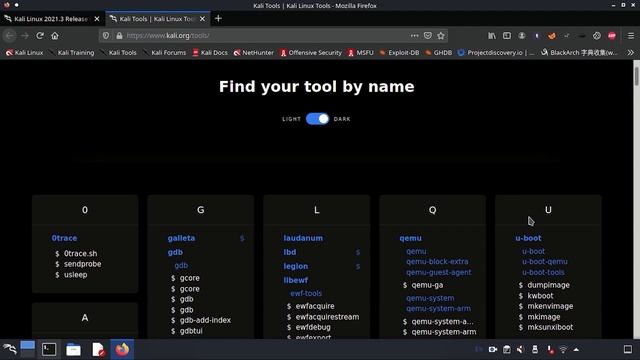Open the BlackArch bookmark

(x=580, y=53)
